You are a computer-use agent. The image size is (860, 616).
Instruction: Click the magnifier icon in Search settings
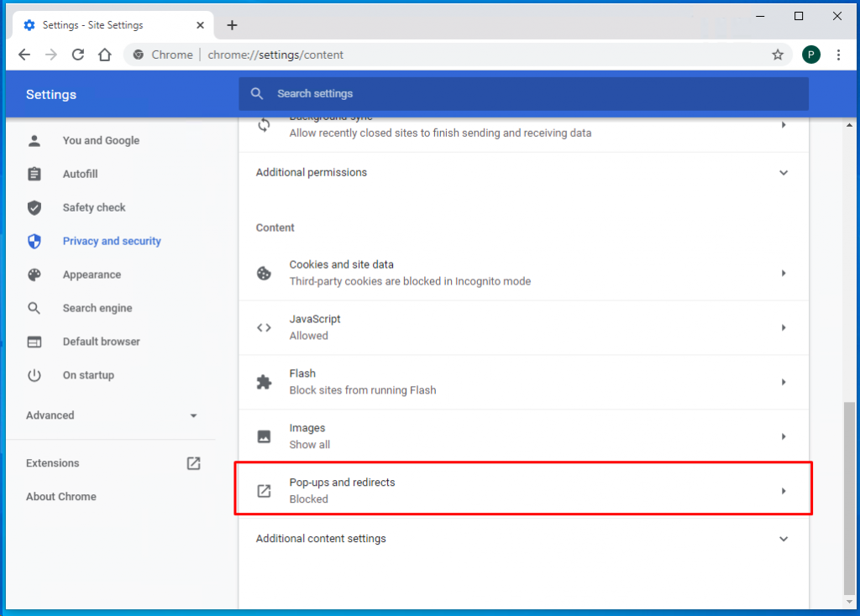coord(257,94)
